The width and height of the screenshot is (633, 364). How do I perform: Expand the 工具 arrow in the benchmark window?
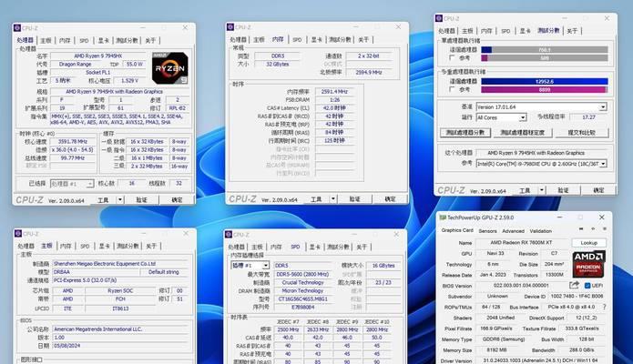542,190
